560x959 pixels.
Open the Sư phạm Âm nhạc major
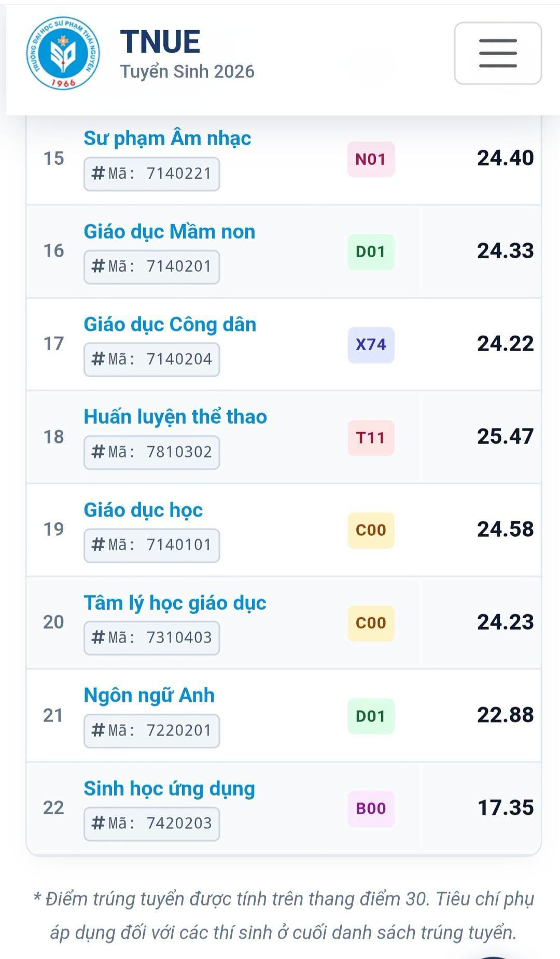click(x=167, y=138)
